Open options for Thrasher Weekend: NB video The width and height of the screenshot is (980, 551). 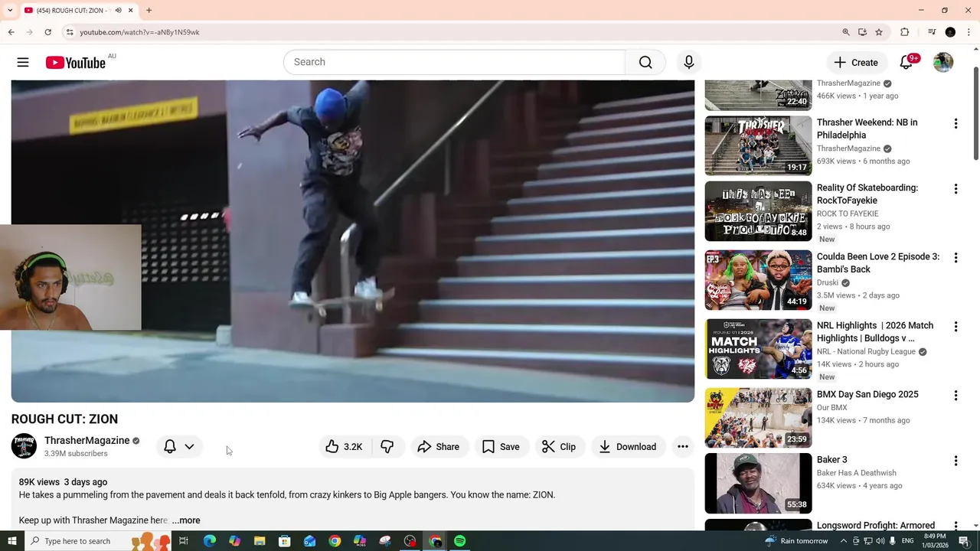(x=955, y=123)
